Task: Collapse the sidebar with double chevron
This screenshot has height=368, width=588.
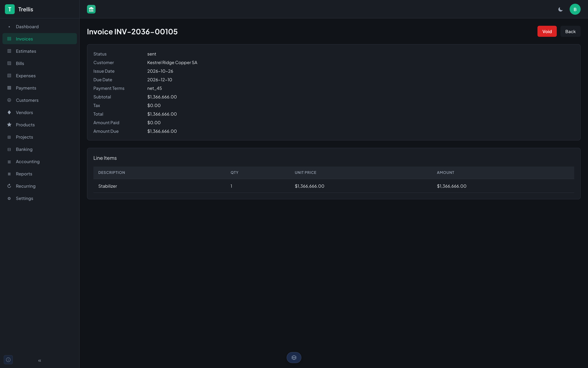Action: click(40, 361)
